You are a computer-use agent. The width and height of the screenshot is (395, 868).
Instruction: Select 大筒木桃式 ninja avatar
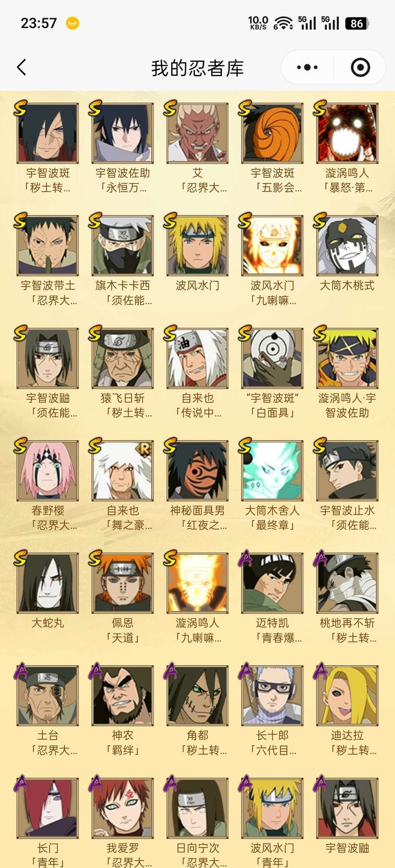pos(347,246)
